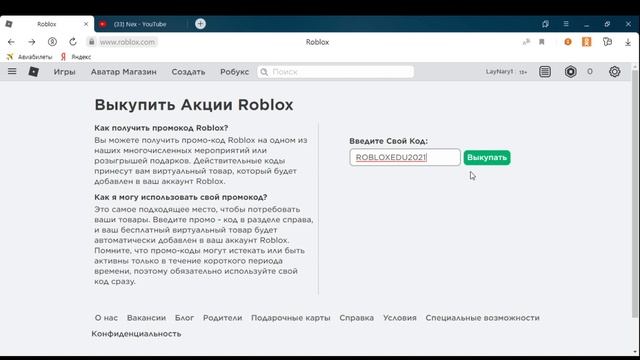Go back with the browser back arrow

tap(11, 42)
